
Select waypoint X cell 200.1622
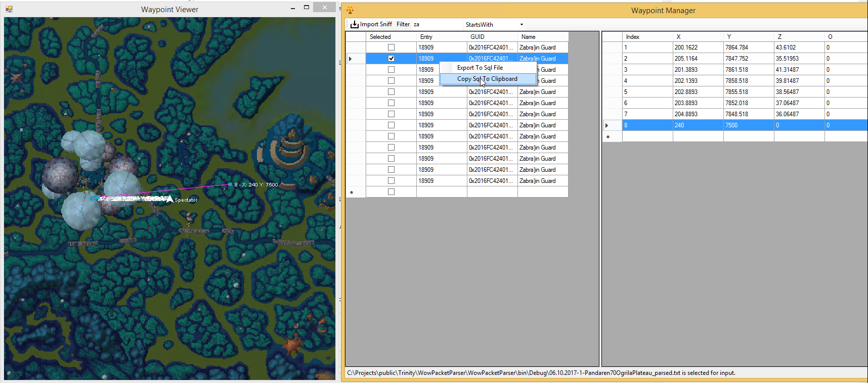click(698, 47)
